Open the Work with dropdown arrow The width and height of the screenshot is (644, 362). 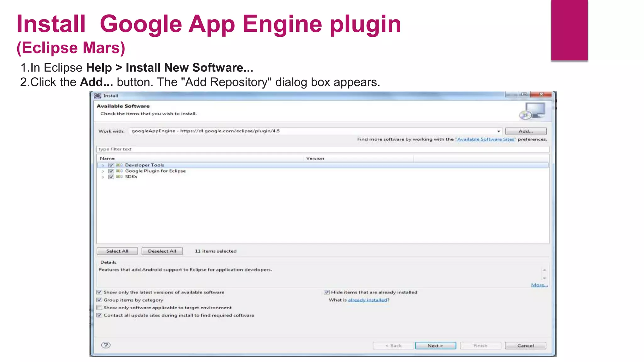point(499,131)
